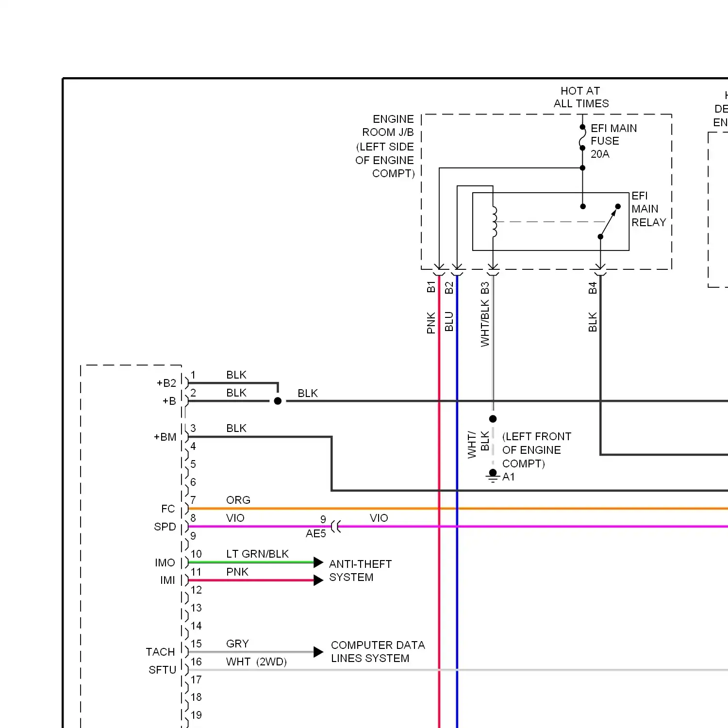Click the EFI main fuse symbol

point(582,137)
